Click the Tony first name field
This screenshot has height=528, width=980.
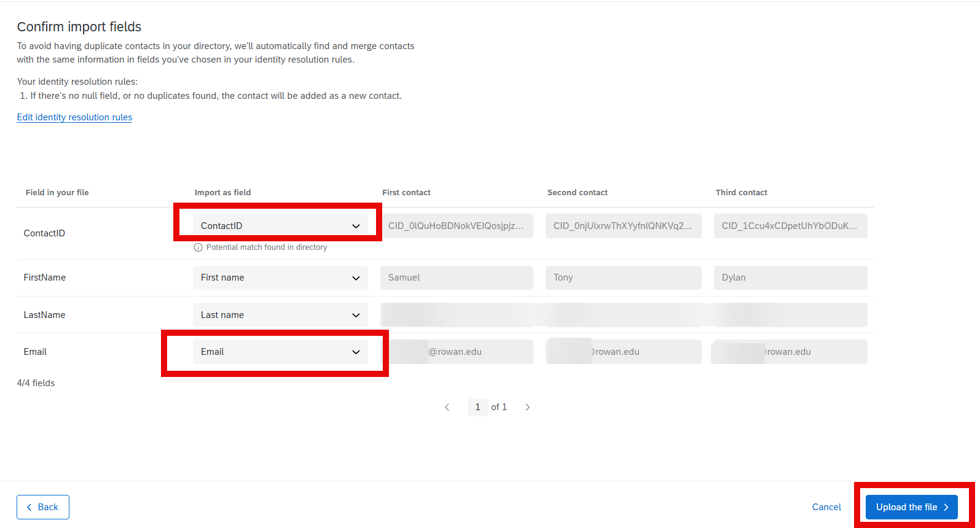click(x=623, y=278)
